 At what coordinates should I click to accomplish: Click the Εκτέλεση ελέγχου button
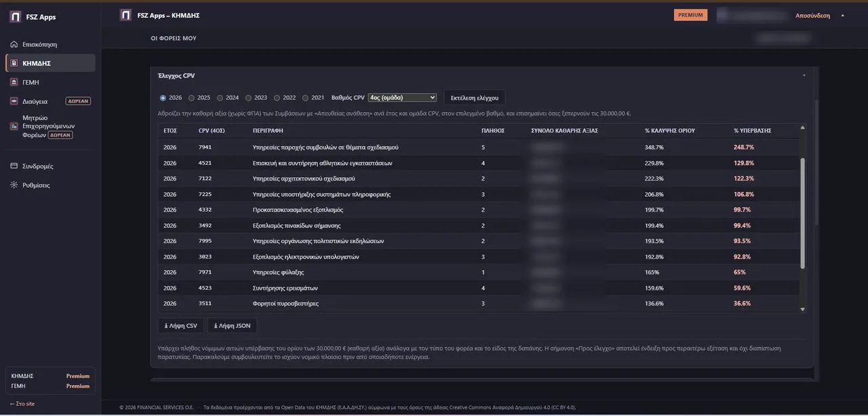[x=475, y=98]
